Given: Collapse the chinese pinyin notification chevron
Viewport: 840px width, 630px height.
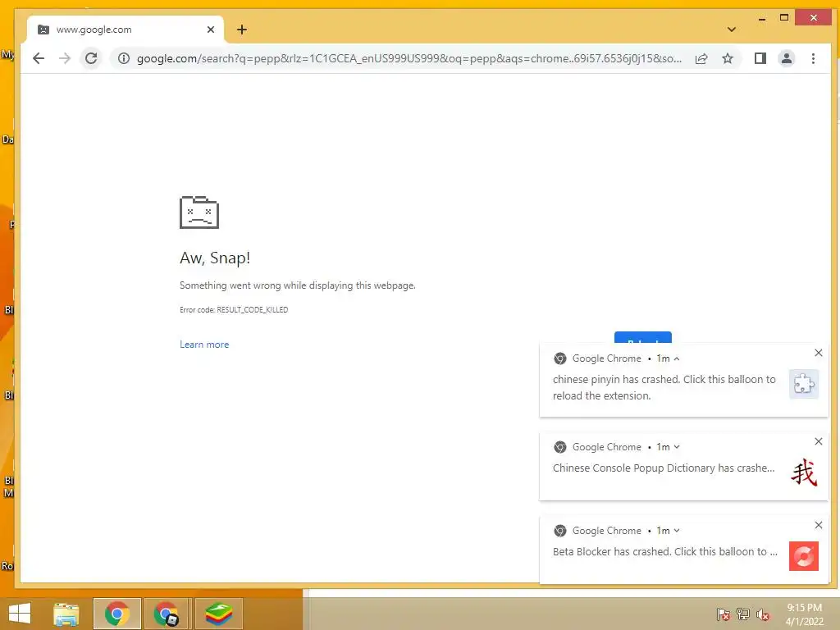Looking at the screenshot, I should point(677,358).
